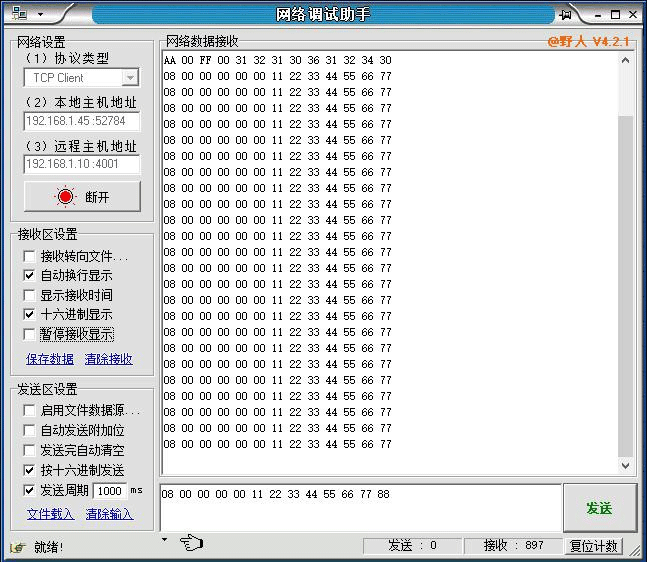The height and width of the screenshot is (562, 647).
Task: Enable 暂停接收显示 checkbox
Action: pyautogui.click(x=30, y=334)
